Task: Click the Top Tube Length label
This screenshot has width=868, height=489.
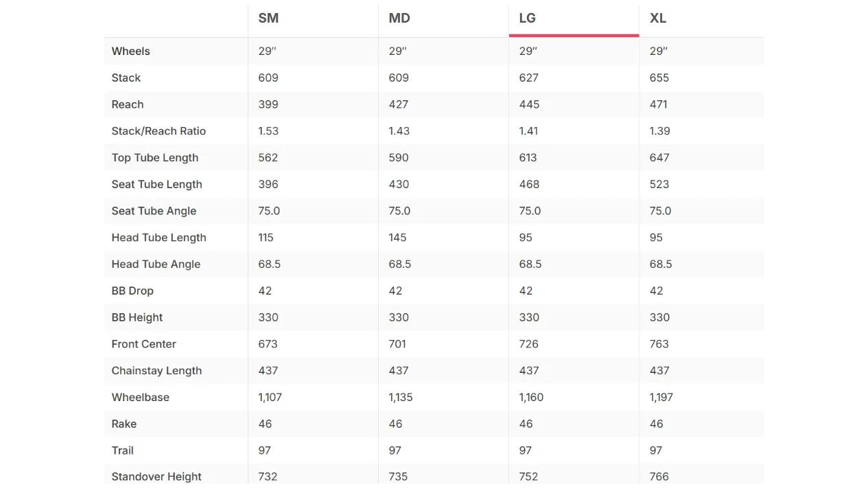Action: [155, 158]
